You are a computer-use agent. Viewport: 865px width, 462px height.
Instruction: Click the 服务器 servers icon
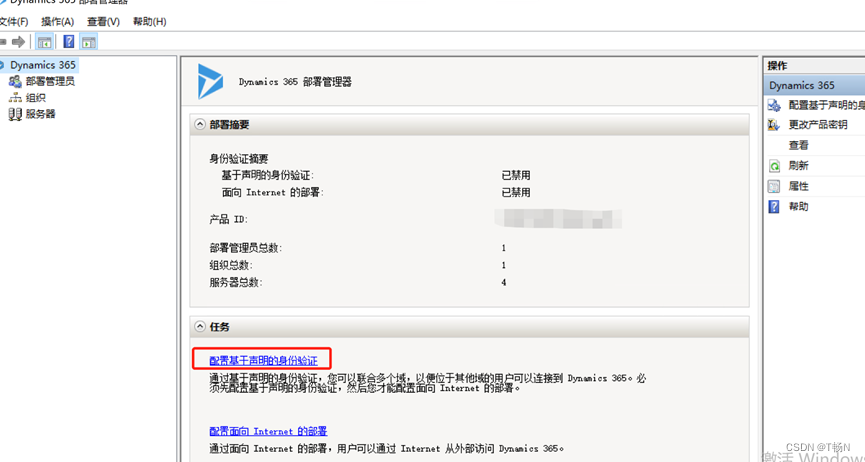tap(15, 114)
